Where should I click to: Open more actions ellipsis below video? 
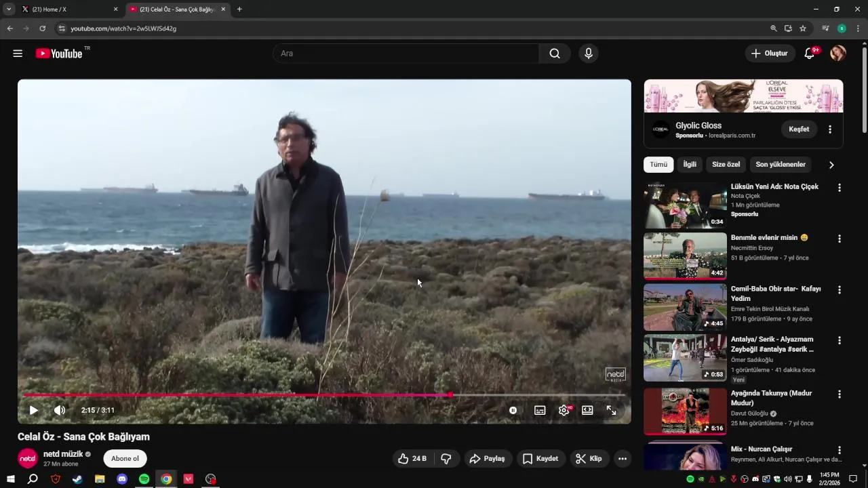coord(623,459)
